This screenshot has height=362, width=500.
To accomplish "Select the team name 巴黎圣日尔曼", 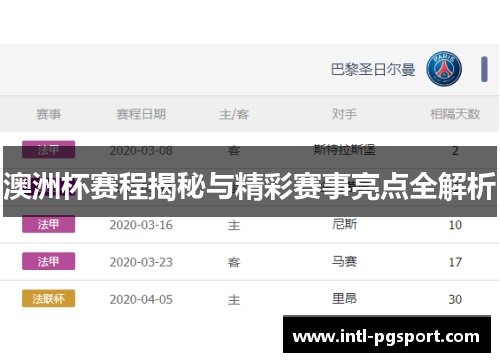I will (373, 70).
